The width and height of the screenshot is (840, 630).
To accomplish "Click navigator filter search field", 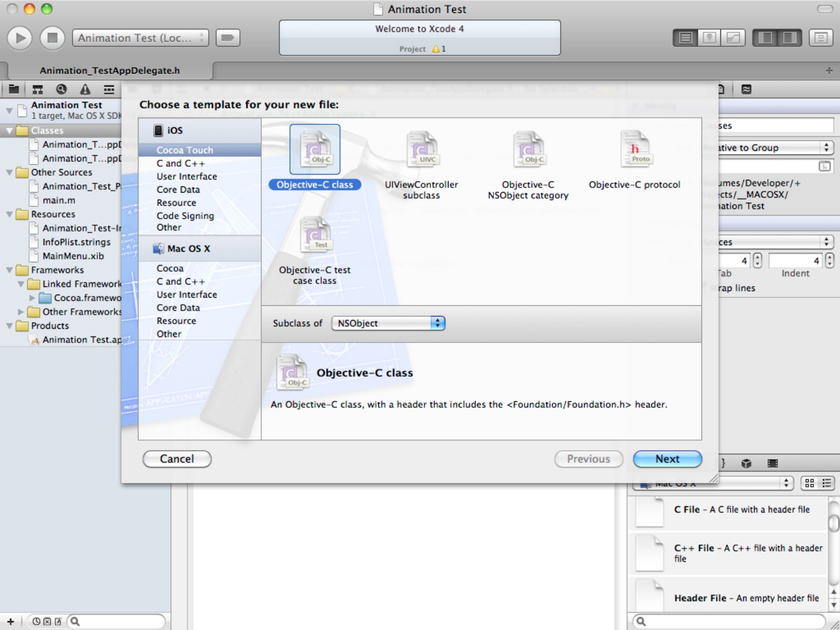I will point(117,621).
